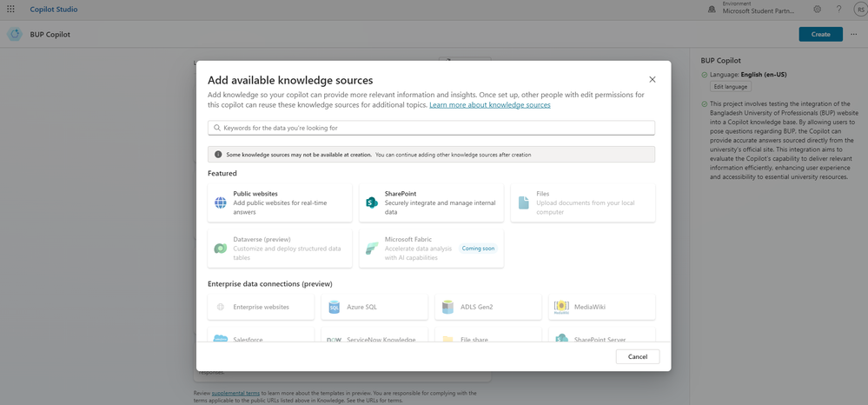This screenshot has width=868, height=405.
Task: Open the app launcher waffle icon
Action: click(x=10, y=10)
